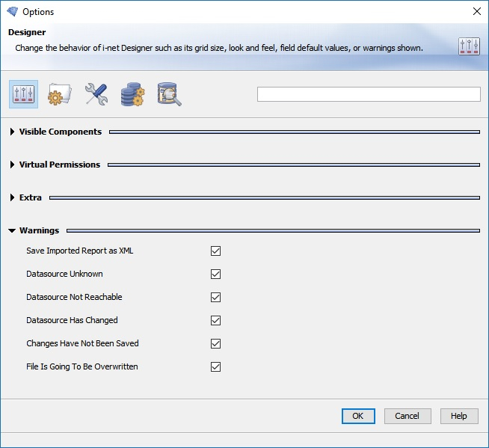Click inside the options search field
Viewport: 489px width, 448px height.
pyautogui.click(x=368, y=94)
